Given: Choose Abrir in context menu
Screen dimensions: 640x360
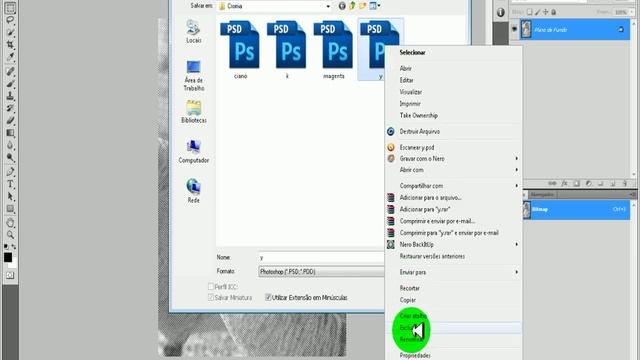Looking at the screenshot, I should tap(453, 68).
